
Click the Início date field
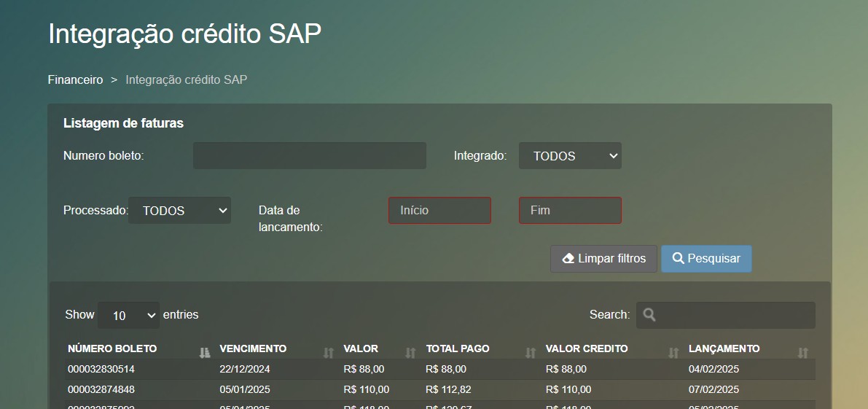coord(439,211)
